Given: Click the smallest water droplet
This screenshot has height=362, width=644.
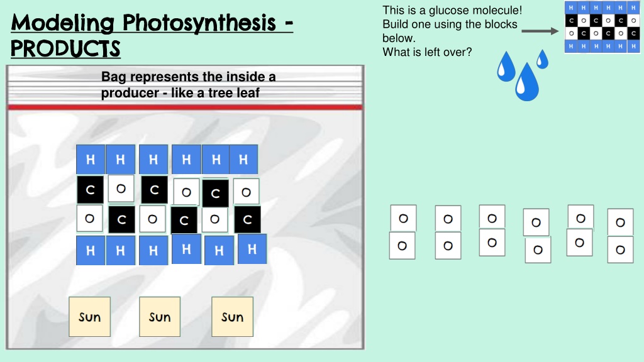Looking at the screenshot, I should tap(543, 59).
